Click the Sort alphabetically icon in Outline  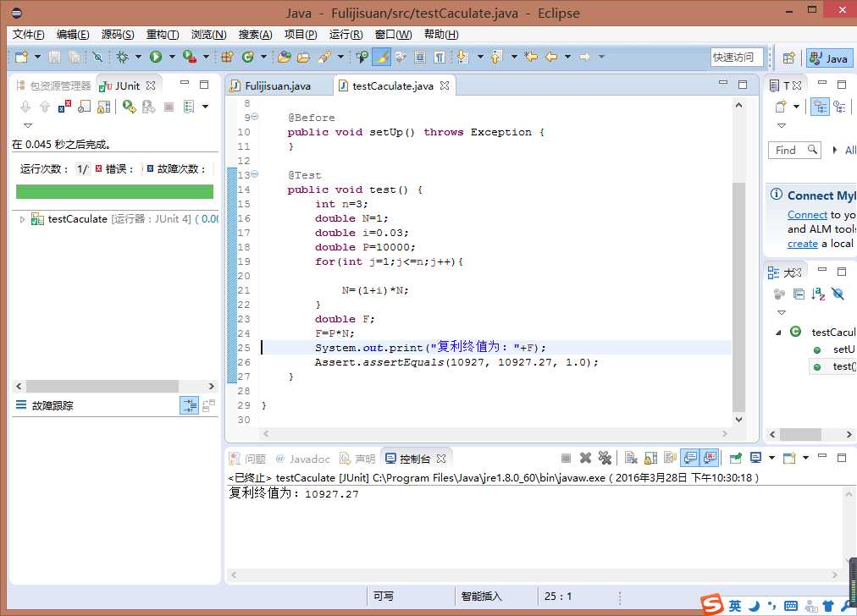(x=818, y=294)
